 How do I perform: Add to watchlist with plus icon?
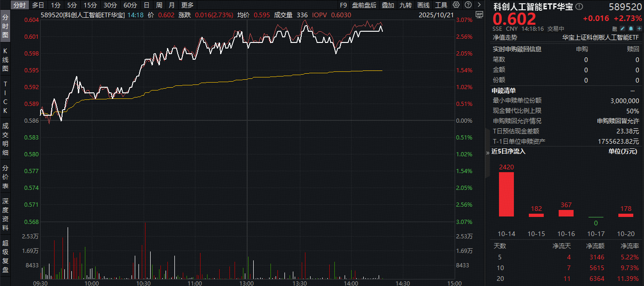(x=638, y=28)
